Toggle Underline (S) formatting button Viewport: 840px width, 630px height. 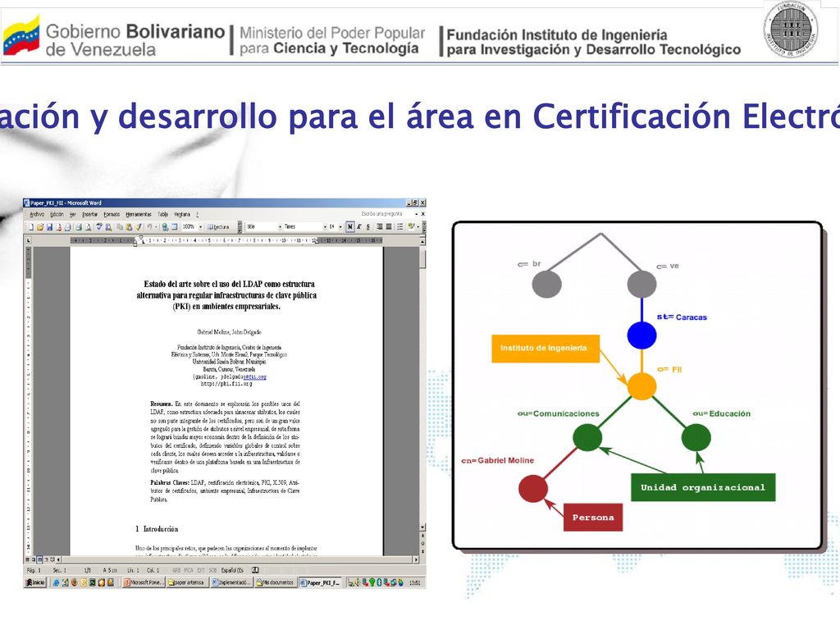(x=368, y=227)
